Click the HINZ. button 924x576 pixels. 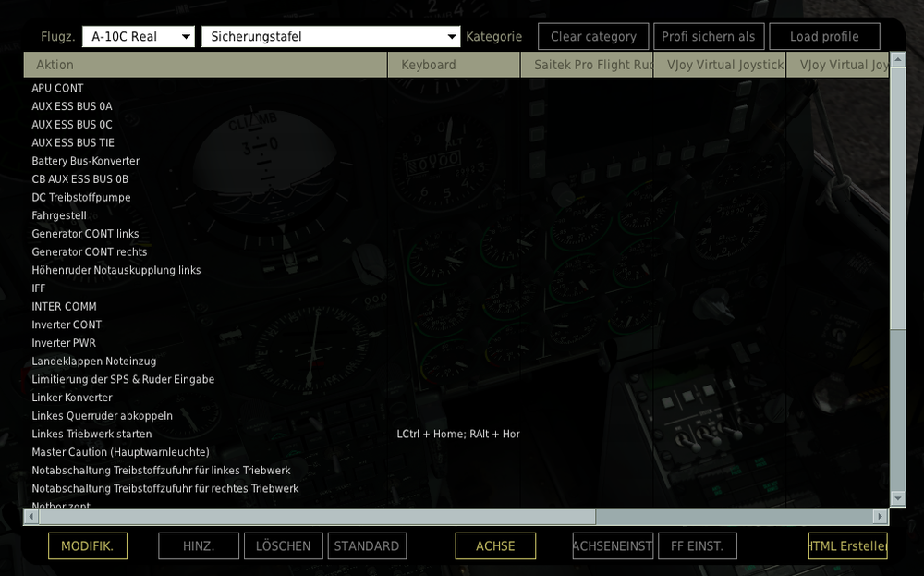(x=199, y=545)
